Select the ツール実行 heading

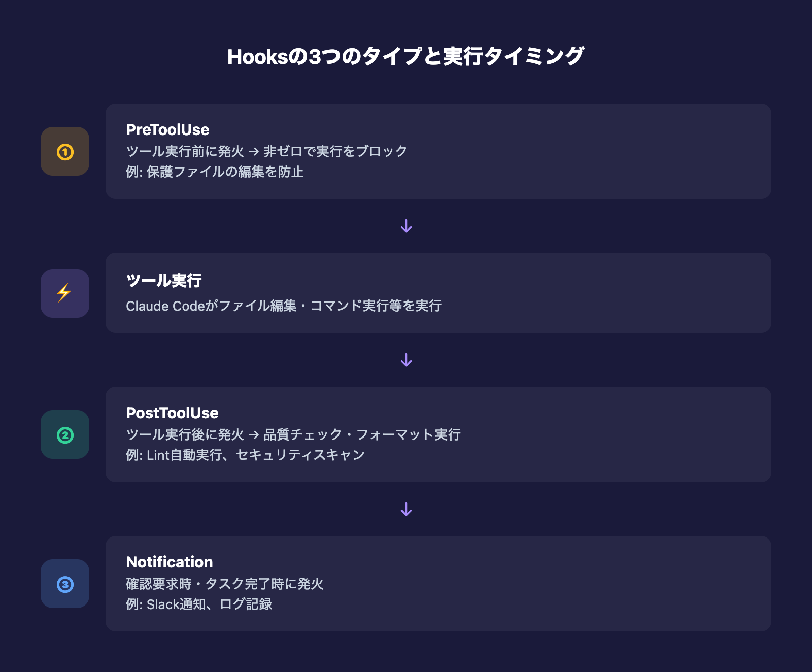(163, 280)
